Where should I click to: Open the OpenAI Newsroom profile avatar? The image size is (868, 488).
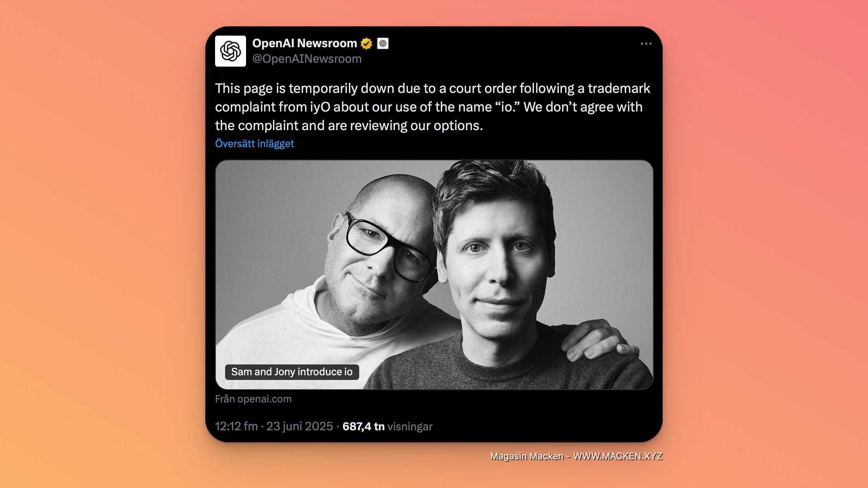tap(230, 51)
